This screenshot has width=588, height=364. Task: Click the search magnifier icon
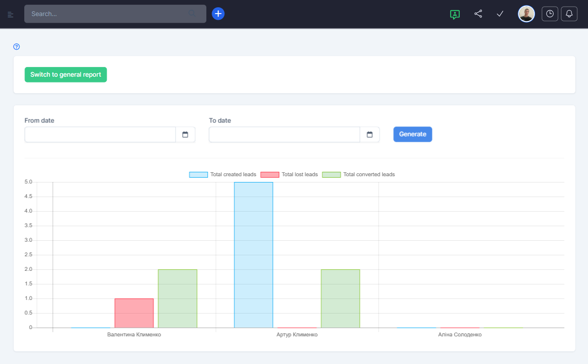(x=192, y=14)
